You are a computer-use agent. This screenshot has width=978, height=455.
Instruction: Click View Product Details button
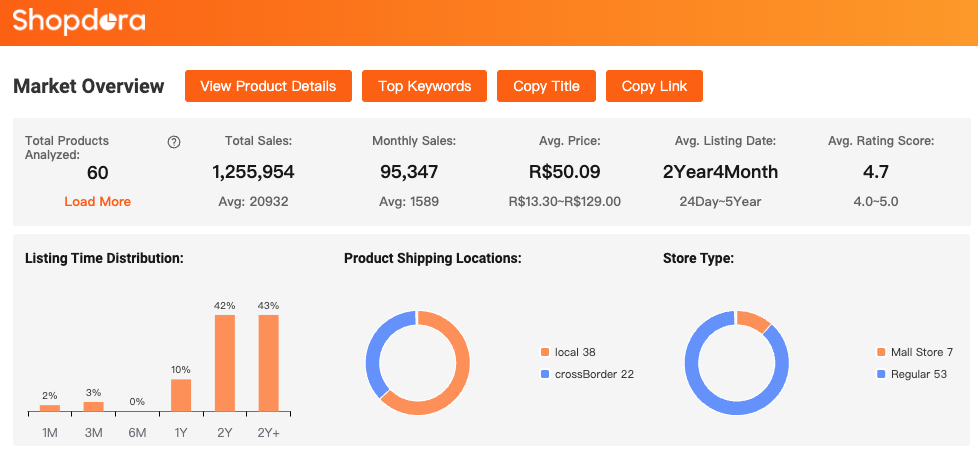click(x=268, y=86)
